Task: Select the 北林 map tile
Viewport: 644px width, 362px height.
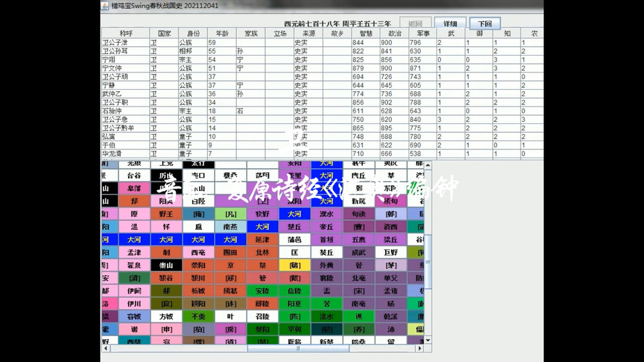Action: click(262, 253)
